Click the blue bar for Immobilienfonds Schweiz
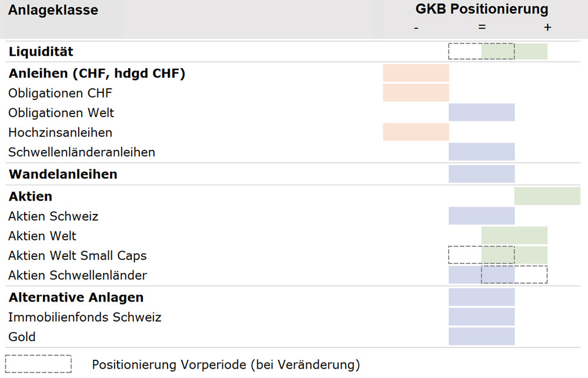588x378 pixels. [x=482, y=317]
